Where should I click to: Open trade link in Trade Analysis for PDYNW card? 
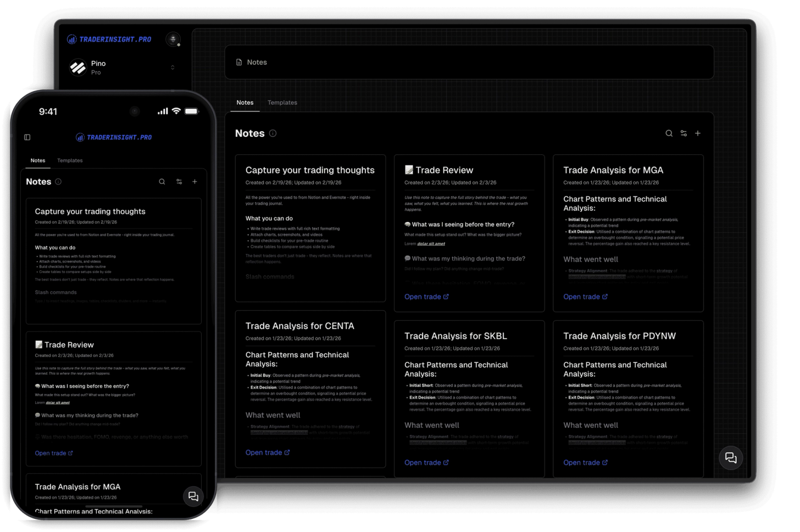[x=585, y=463]
